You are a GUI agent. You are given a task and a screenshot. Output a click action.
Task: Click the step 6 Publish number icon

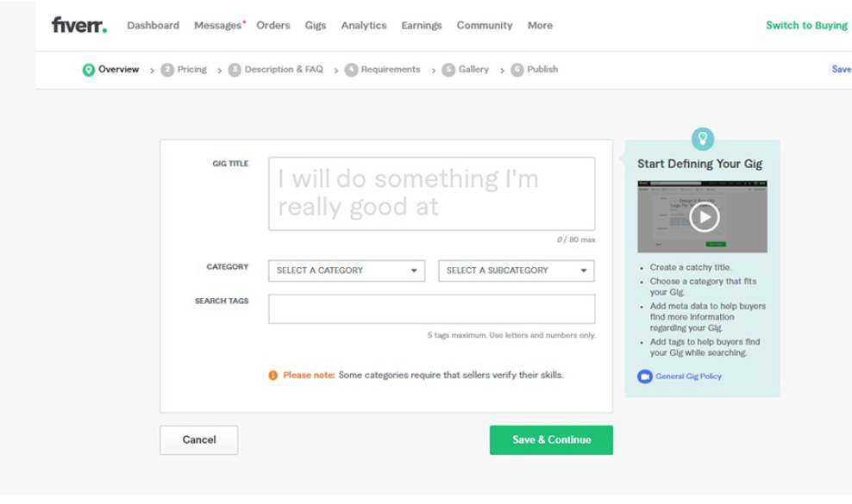[x=517, y=70]
